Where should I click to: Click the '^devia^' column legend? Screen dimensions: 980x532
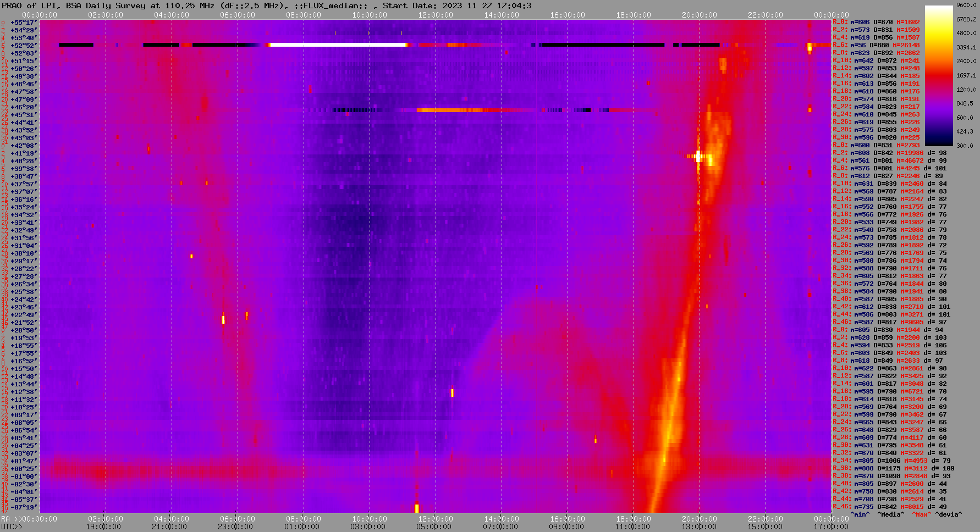949,514
